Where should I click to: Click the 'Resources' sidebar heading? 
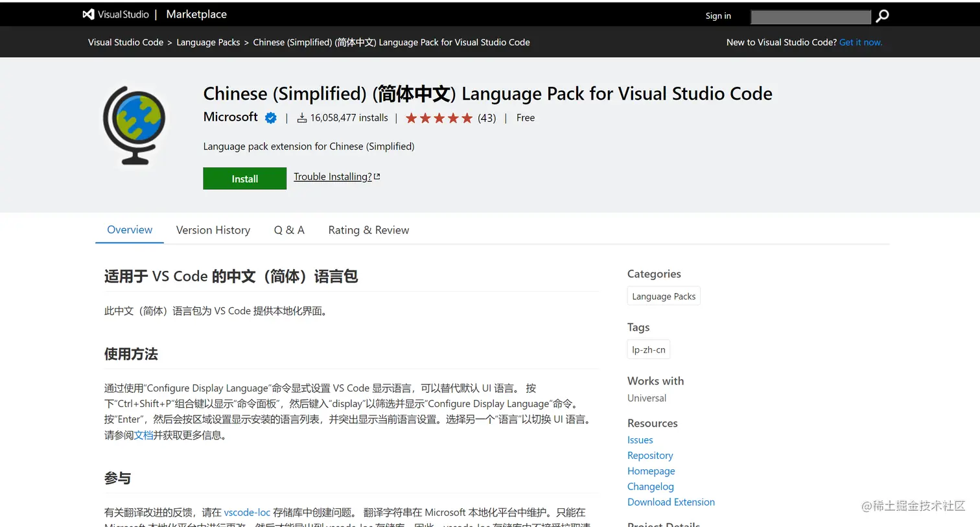653,423
